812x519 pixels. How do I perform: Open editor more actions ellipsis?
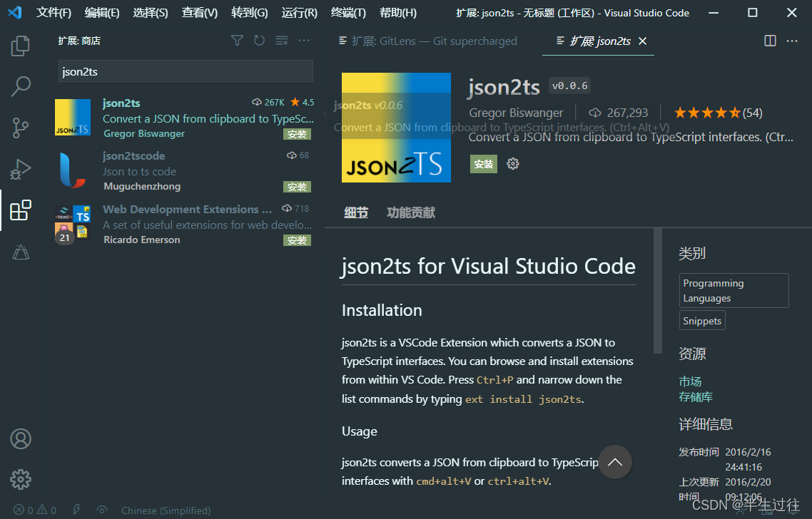(x=792, y=41)
